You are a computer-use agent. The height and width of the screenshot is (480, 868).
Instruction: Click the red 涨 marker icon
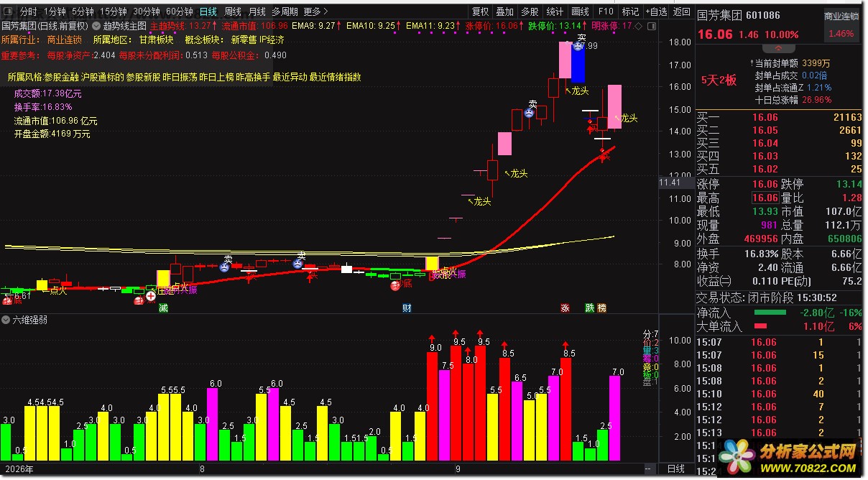565,308
